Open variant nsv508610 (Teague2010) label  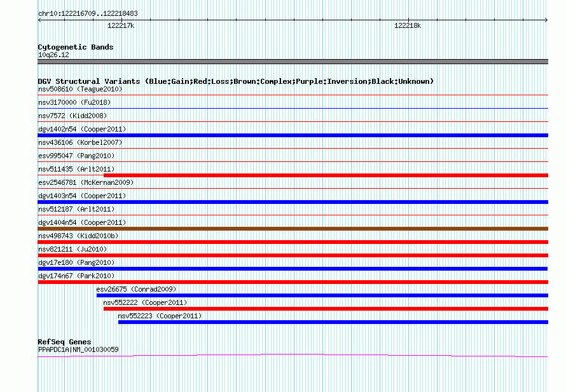[x=80, y=89]
